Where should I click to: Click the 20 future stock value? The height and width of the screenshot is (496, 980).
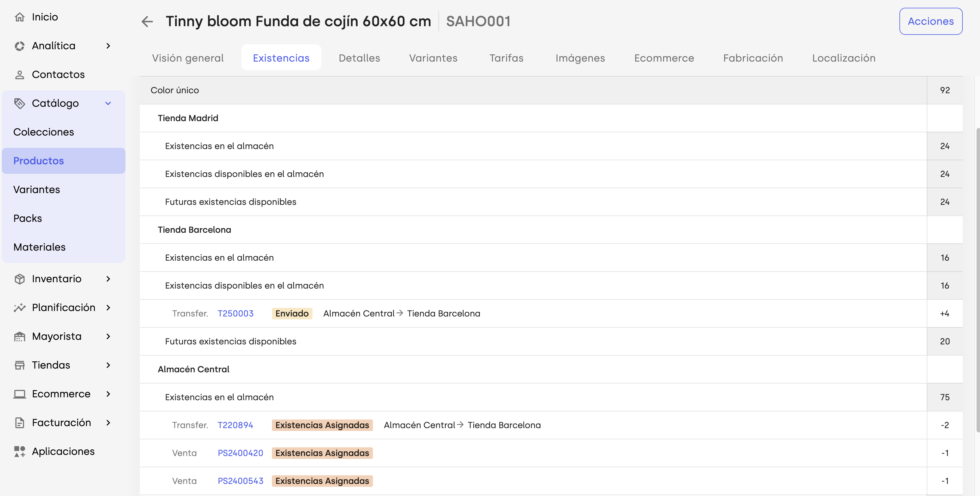point(945,342)
